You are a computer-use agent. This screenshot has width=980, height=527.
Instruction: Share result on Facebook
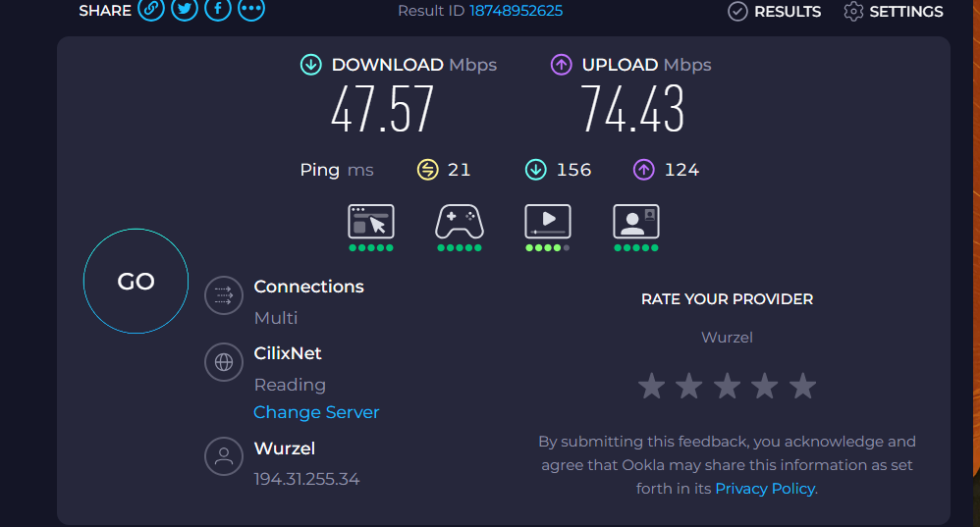[217, 10]
